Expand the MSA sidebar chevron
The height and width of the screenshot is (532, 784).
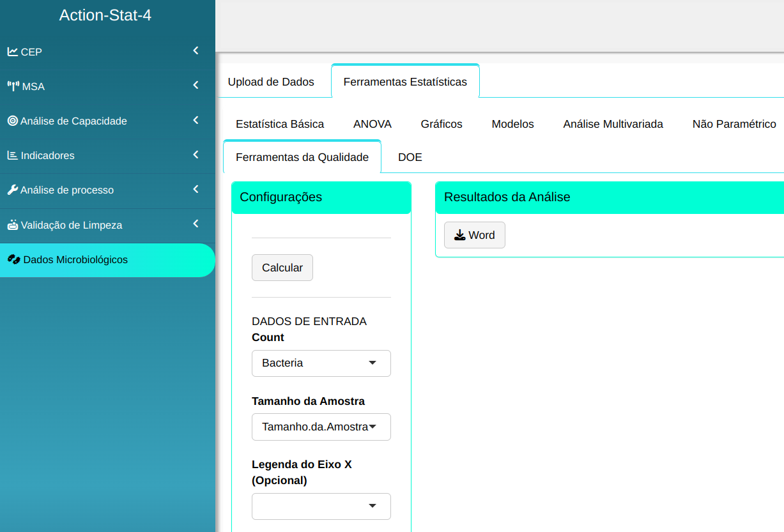(196, 86)
